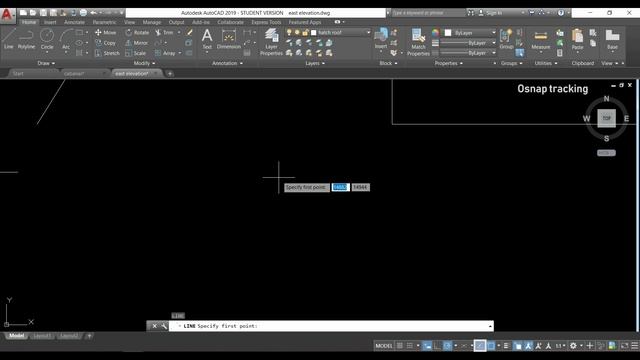Add a new drawing tab with plus

(x=170, y=73)
